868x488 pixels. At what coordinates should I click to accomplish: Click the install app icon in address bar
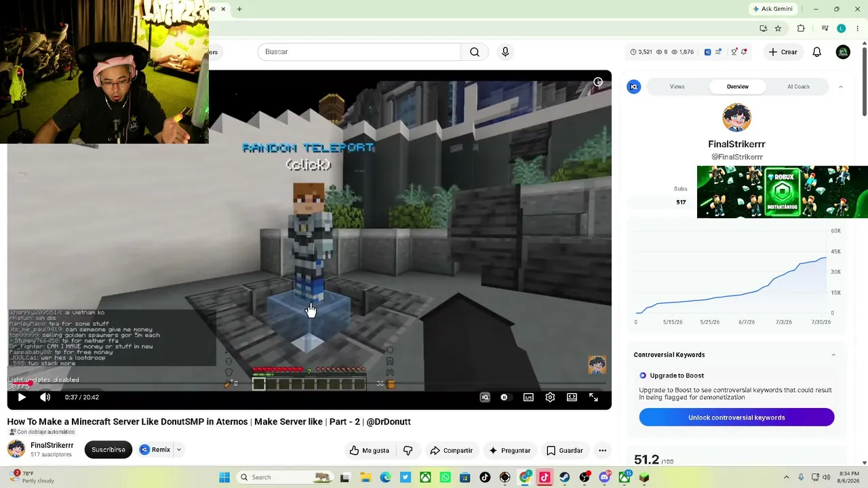click(x=764, y=28)
